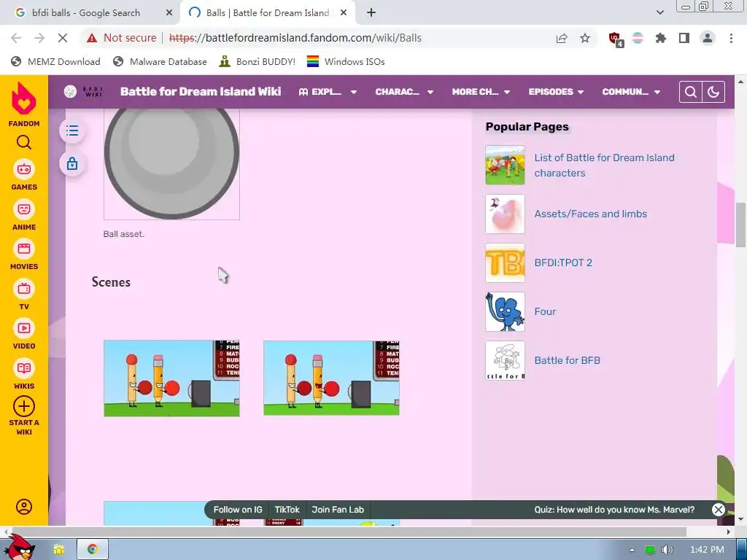Open second Scenes thumbnail image
This screenshot has height=560, width=747.
pyautogui.click(x=331, y=378)
